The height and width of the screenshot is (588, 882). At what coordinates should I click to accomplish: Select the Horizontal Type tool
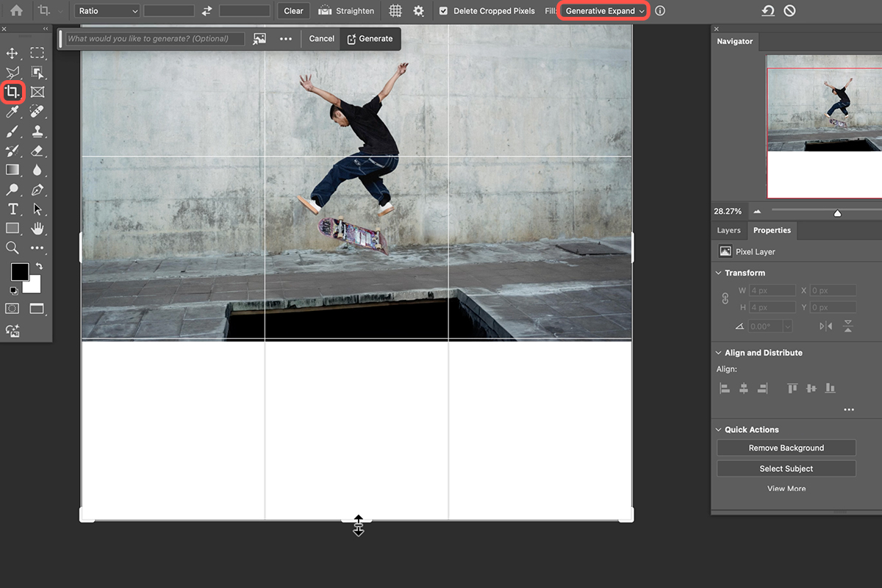click(14, 209)
